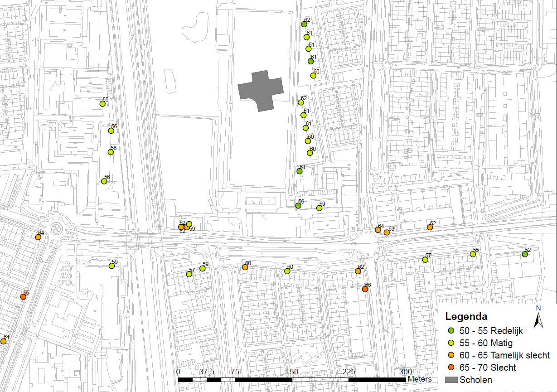Click the scale bar '300' label
This screenshot has width=557, height=392.
406,372
